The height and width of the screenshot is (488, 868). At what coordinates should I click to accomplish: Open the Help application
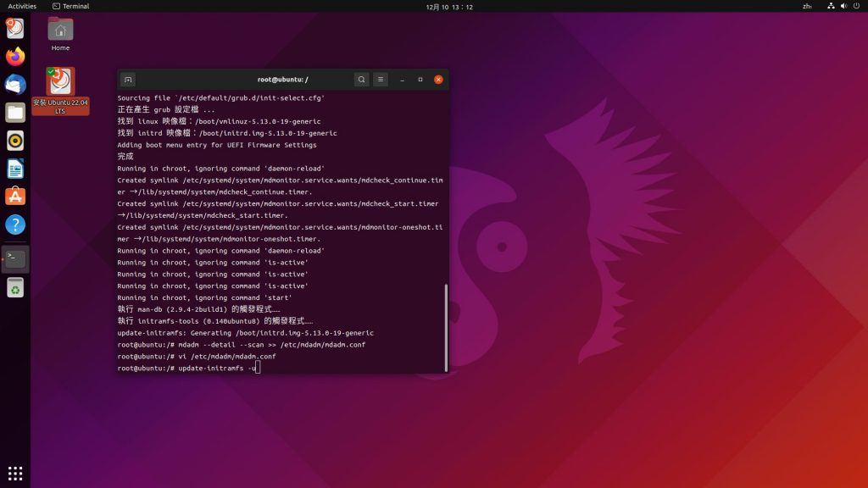coord(15,225)
